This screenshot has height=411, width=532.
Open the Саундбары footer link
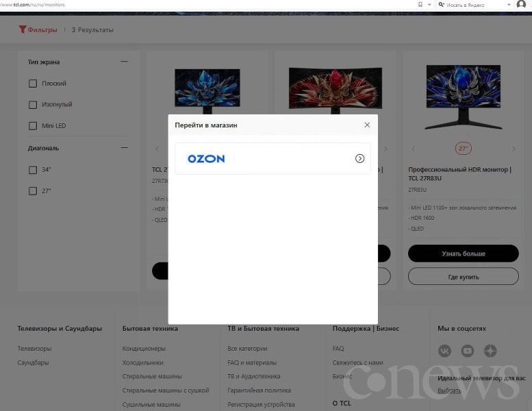click(33, 362)
